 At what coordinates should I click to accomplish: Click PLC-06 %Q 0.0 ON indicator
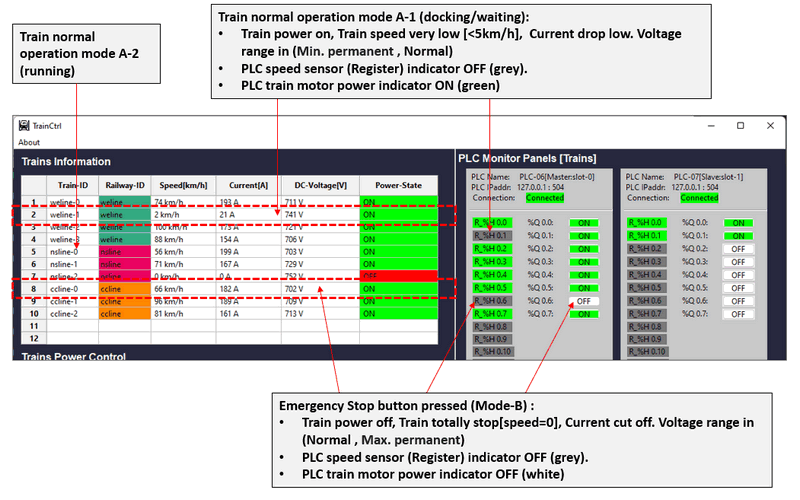point(584,223)
